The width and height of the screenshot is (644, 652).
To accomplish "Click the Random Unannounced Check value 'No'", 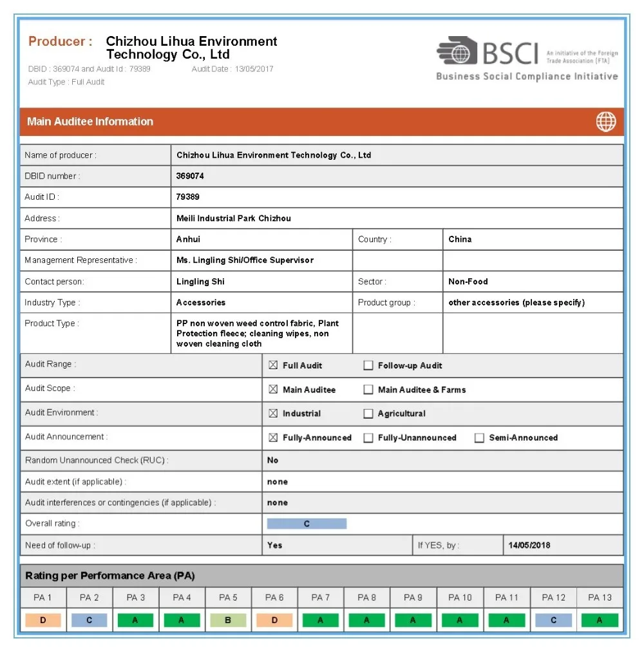I will click(272, 460).
